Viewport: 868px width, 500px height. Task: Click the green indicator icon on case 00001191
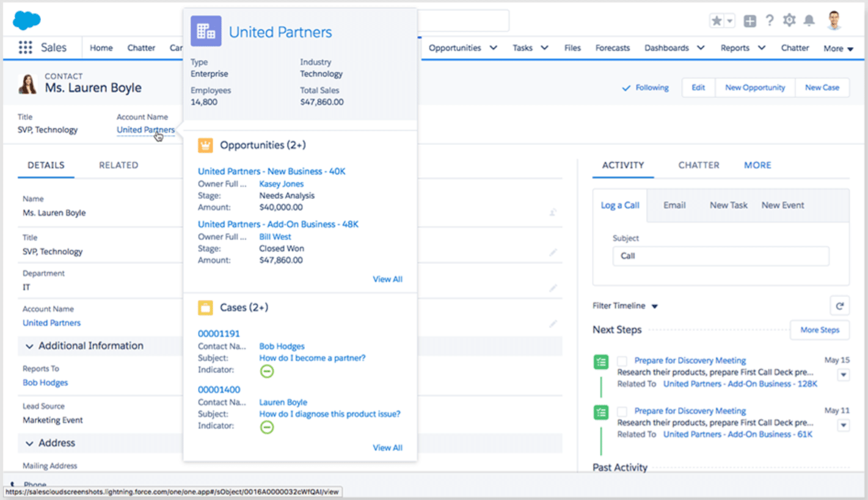(267, 371)
